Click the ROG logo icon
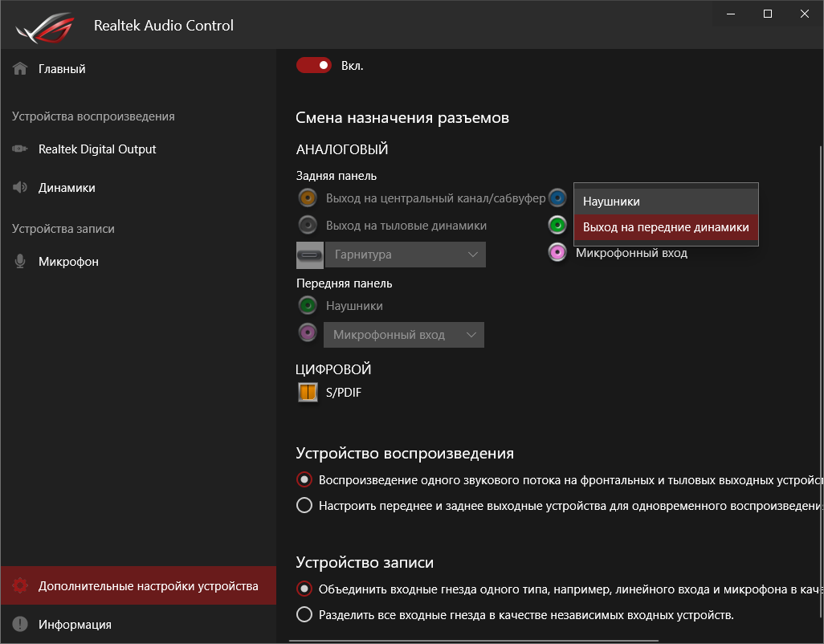 click(43, 26)
